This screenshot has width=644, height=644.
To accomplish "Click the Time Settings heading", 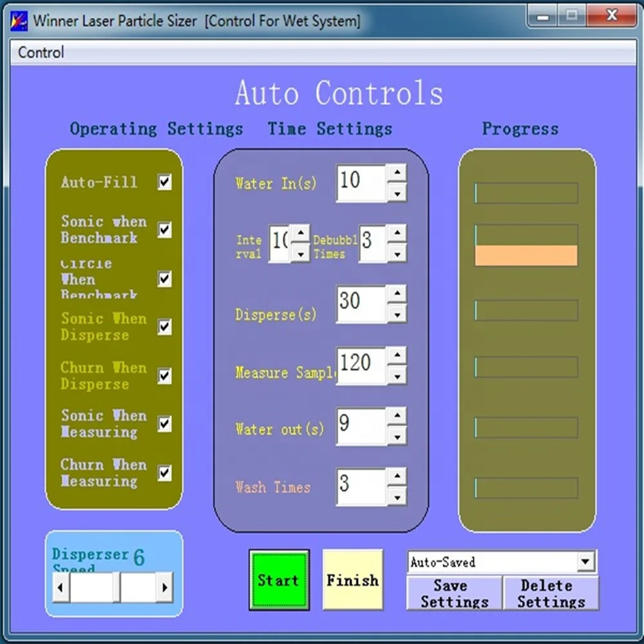I will pyautogui.click(x=330, y=129).
